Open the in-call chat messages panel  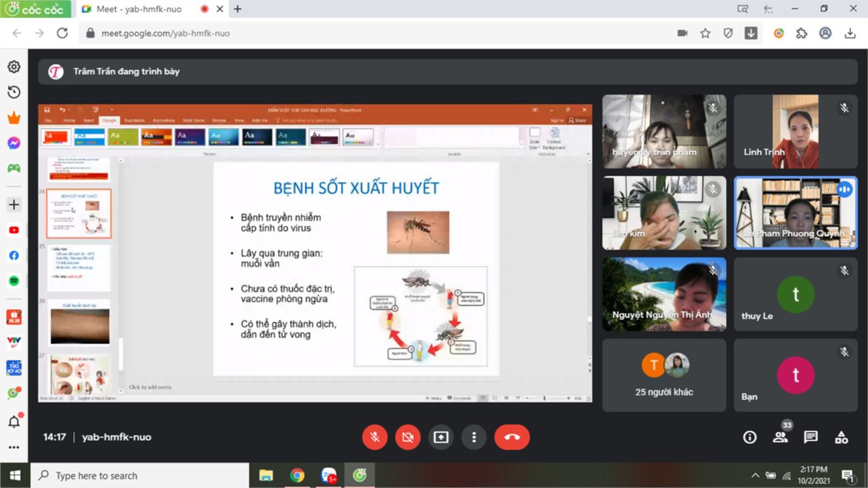(810, 437)
